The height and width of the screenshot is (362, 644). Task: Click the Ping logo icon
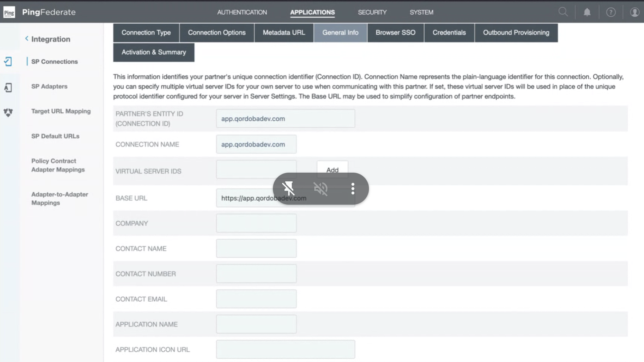[x=9, y=12]
